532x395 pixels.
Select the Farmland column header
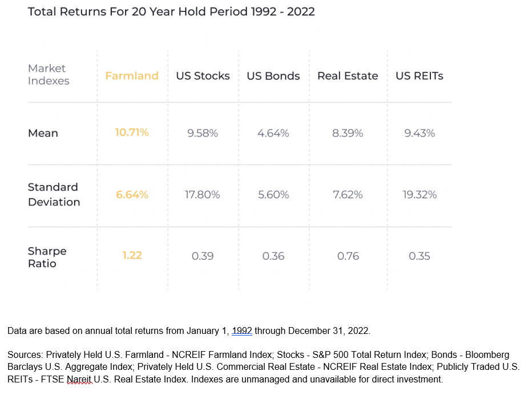point(132,76)
